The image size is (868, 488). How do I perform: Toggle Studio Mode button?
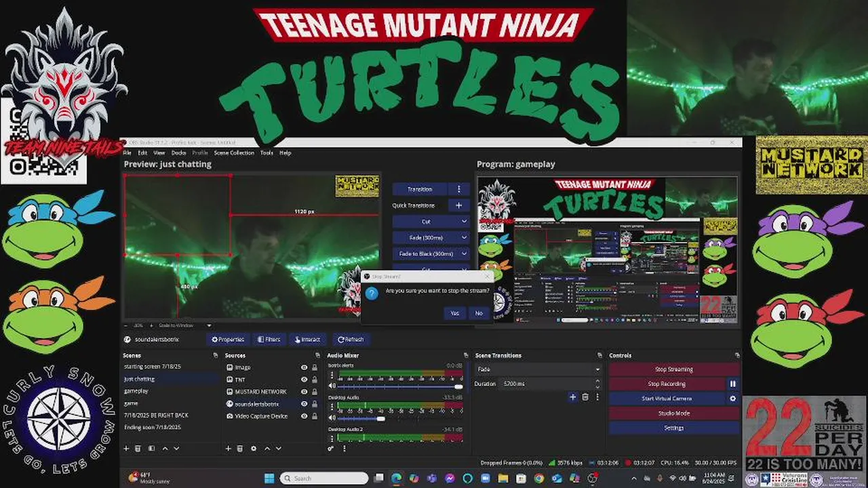click(674, 413)
